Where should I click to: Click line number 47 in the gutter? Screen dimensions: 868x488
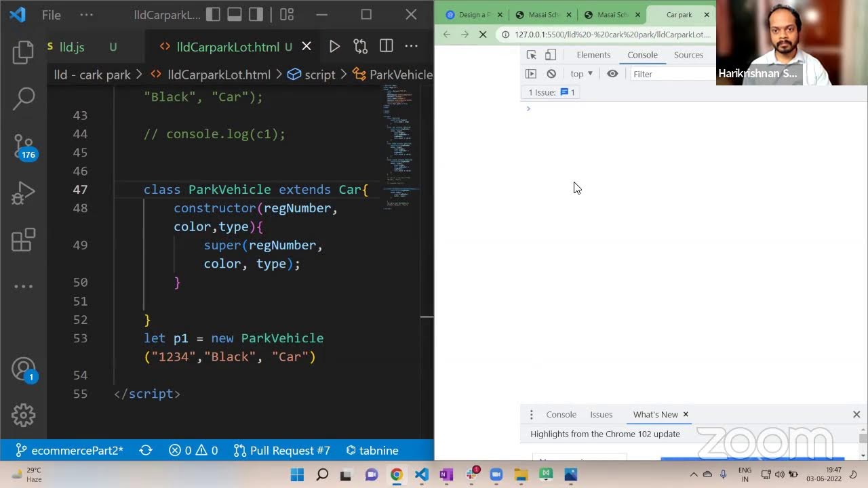(x=80, y=190)
